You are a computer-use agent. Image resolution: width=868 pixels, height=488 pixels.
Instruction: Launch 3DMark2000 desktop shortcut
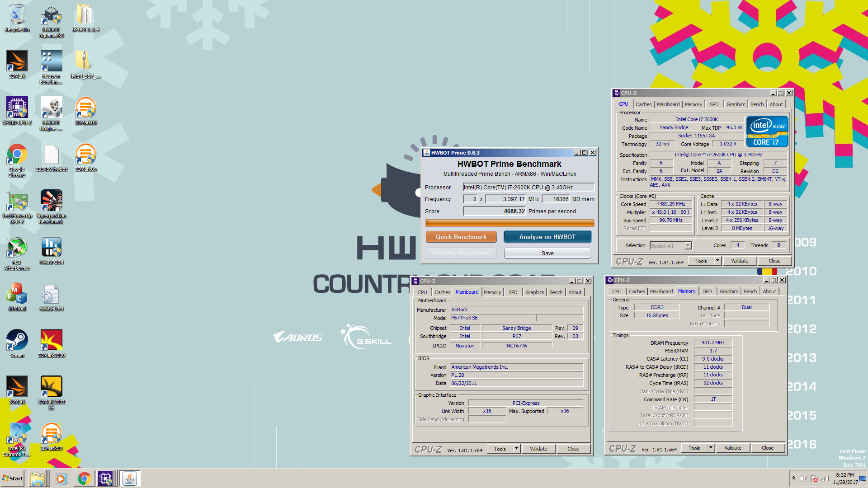(x=51, y=344)
